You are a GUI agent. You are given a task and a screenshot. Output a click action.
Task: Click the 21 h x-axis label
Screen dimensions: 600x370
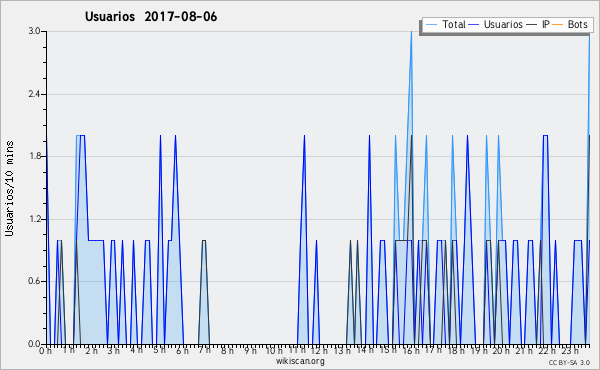[x=524, y=350]
